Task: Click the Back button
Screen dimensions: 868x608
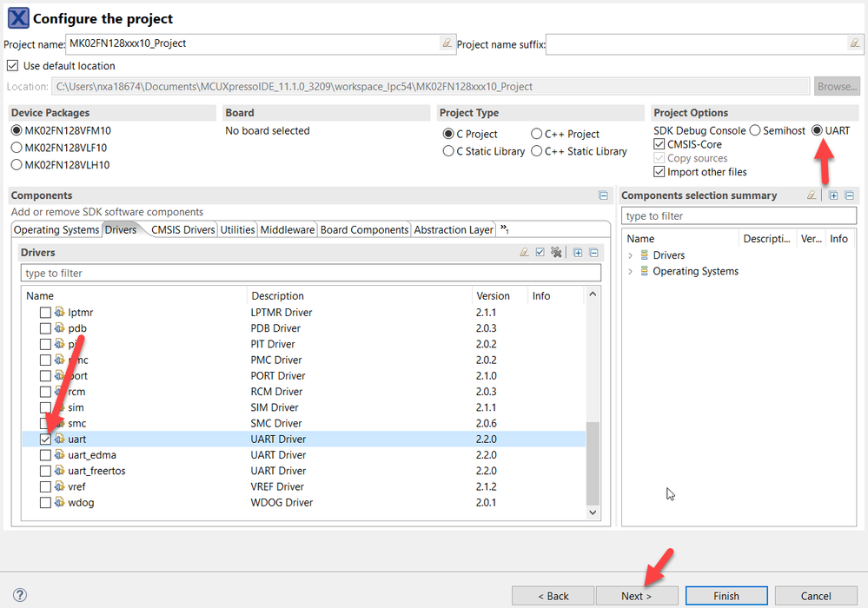Action: coord(553,596)
